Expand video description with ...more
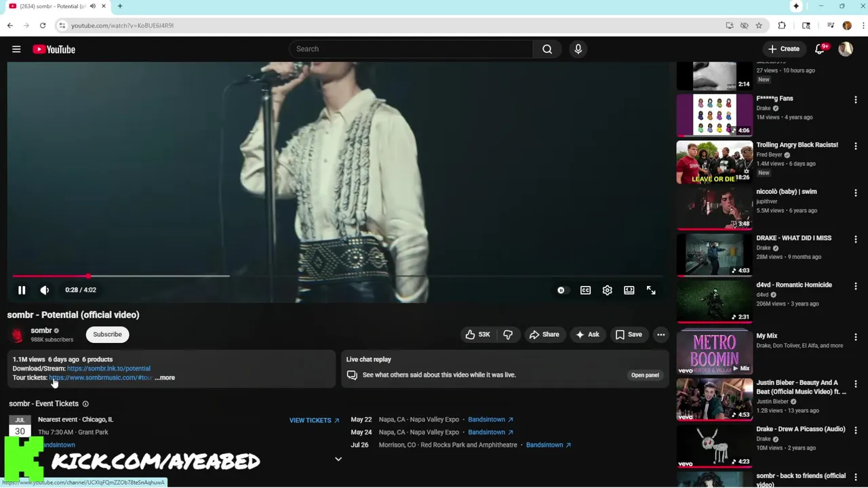 [x=165, y=378]
